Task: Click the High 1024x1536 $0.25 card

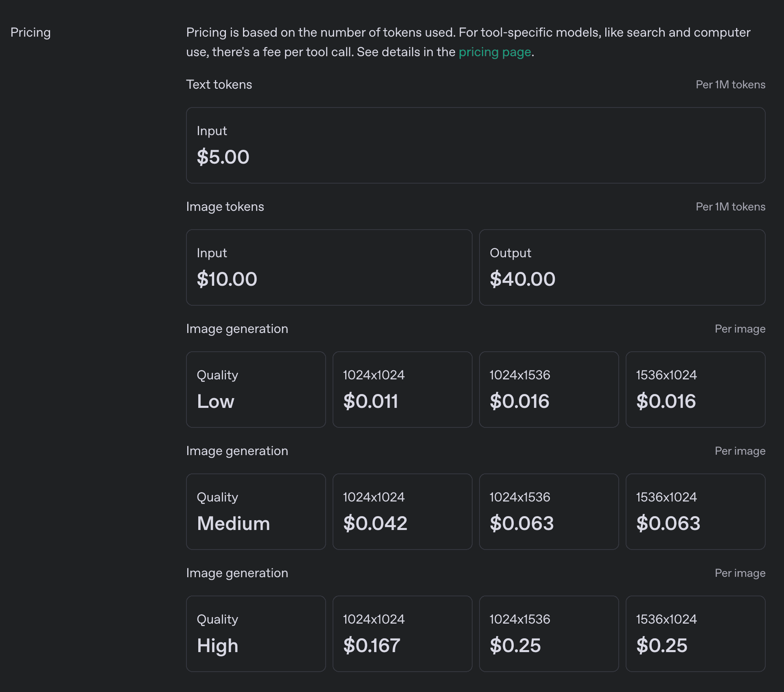Action: [549, 634]
